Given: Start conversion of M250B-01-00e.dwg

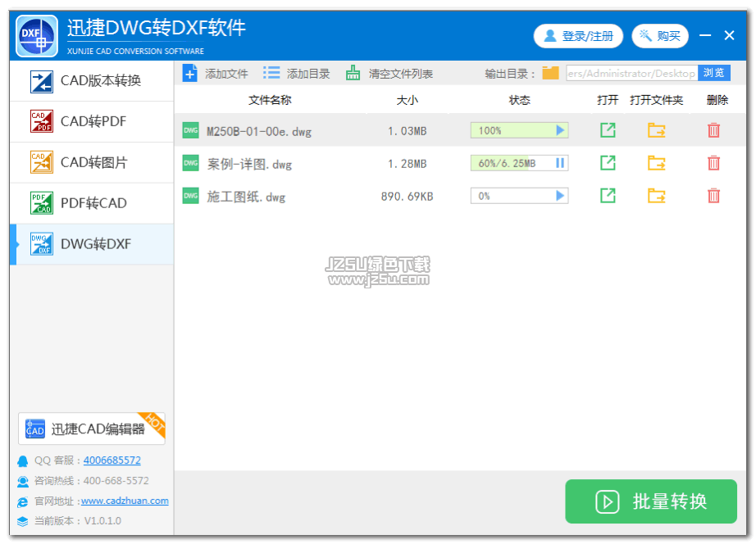Looking at the screenshot, I should [x=560, y=130].
